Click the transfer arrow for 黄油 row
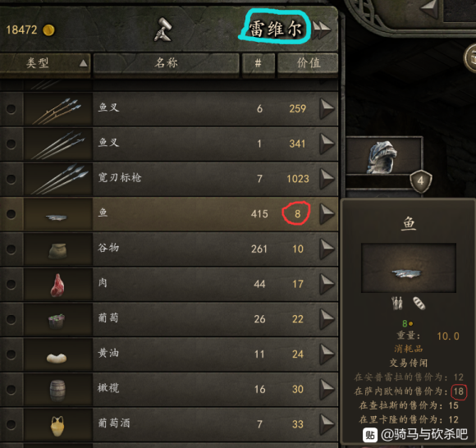The height and width of the screenshot is (448, 476). (x=327, y=354)
